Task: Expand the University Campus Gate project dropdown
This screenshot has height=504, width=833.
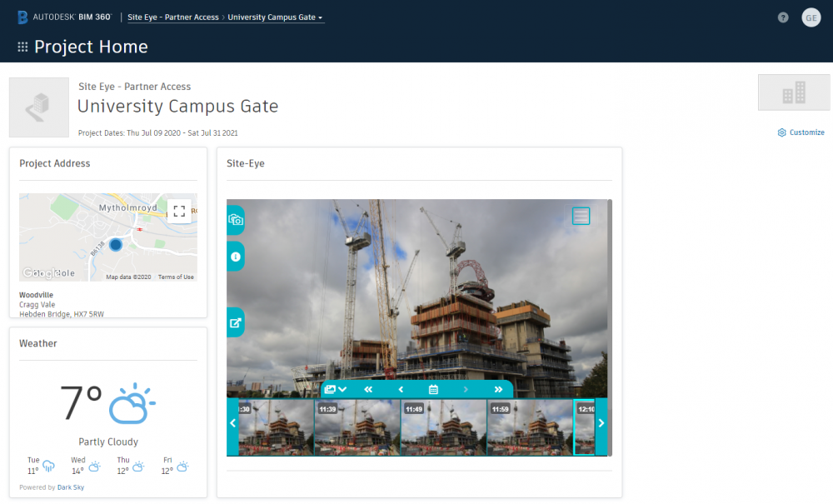Action: pyautogui.click(x=275, y=17)
